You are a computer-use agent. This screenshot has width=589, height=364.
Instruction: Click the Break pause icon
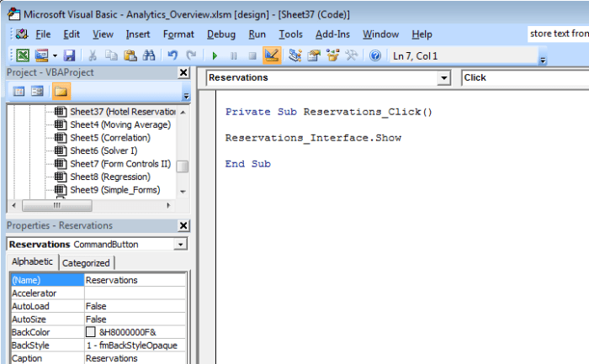[233, 56]
